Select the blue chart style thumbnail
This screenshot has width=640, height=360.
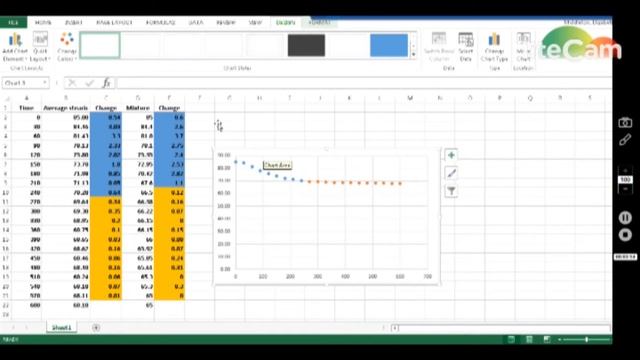pyautogui.click(x=389, y=45)
